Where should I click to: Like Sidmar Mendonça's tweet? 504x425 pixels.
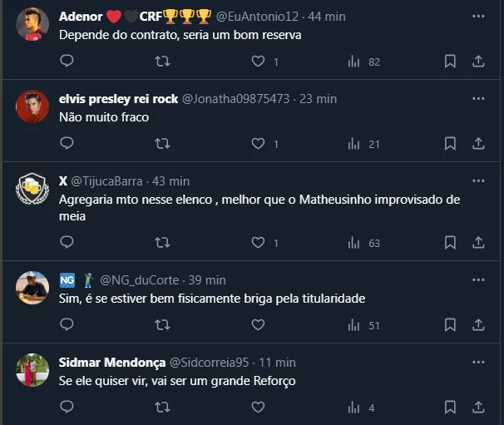pyautogui.click(x=258, y=408)
